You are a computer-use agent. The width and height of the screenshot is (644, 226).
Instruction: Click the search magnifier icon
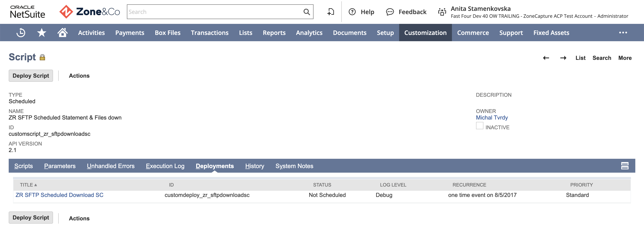coord(307,12)
